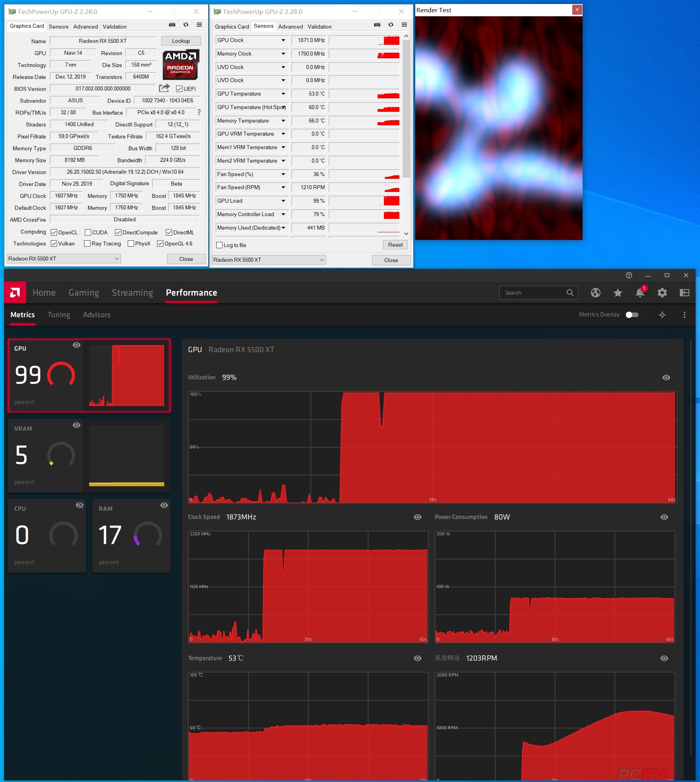Image resolution: width=700 pixels, height=782 pixels.
Task: Toggle the PhysX checkbox
Action: pos(131,243)
